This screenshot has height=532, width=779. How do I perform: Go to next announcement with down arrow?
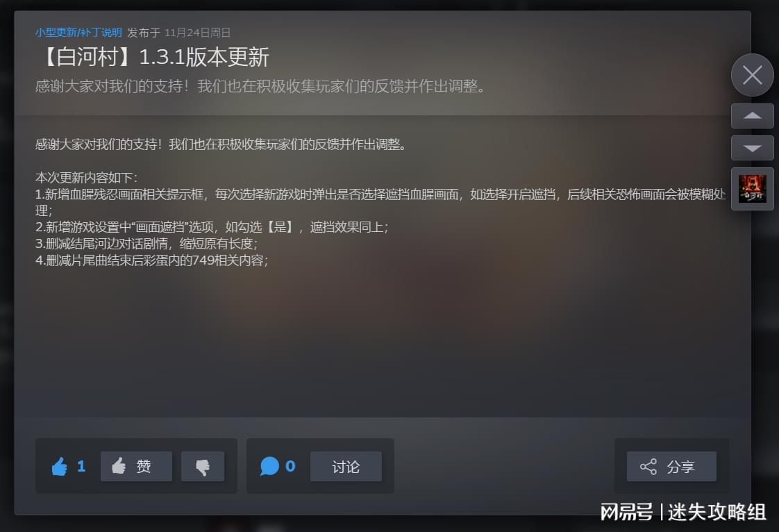click(x=752, y=148)
